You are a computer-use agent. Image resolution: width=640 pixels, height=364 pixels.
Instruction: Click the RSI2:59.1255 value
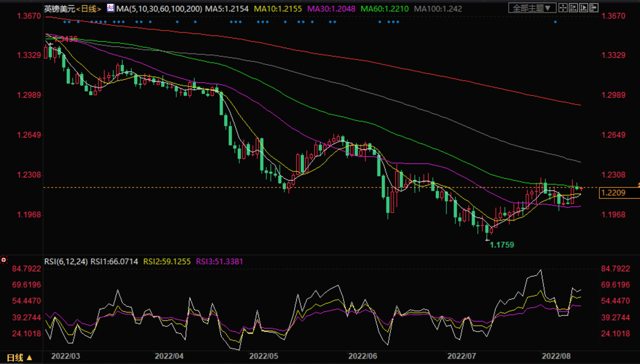tap(167, 262)
